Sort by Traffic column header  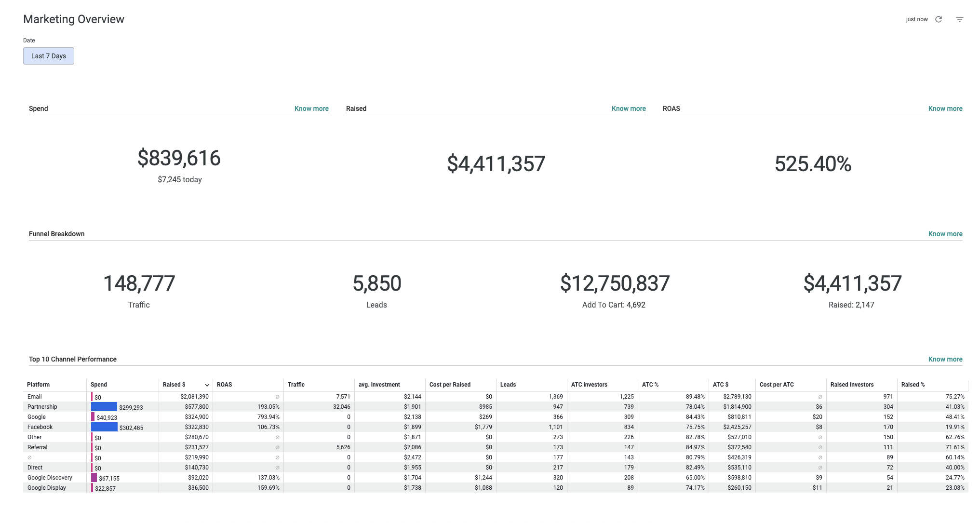click(x=296, y=385)
